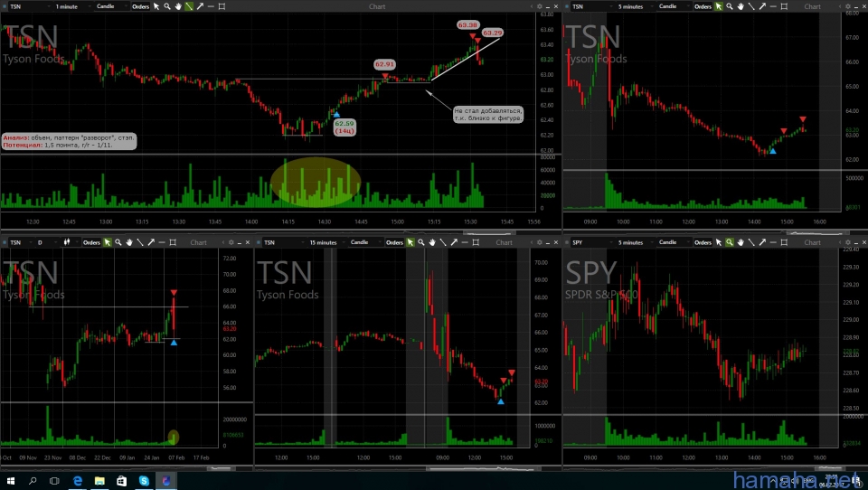This screenshot has width=868, height=490.
Task: Open Task View on taskbar
Action: [x=54, y=481]
